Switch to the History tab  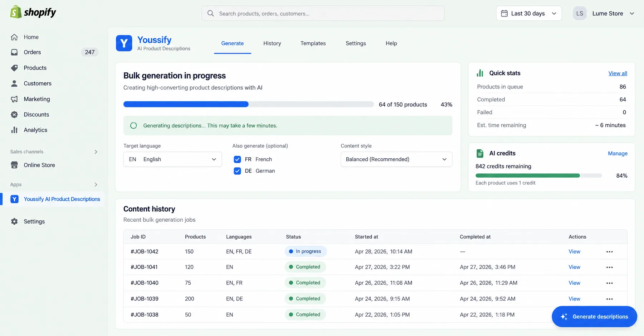(272, 43)
